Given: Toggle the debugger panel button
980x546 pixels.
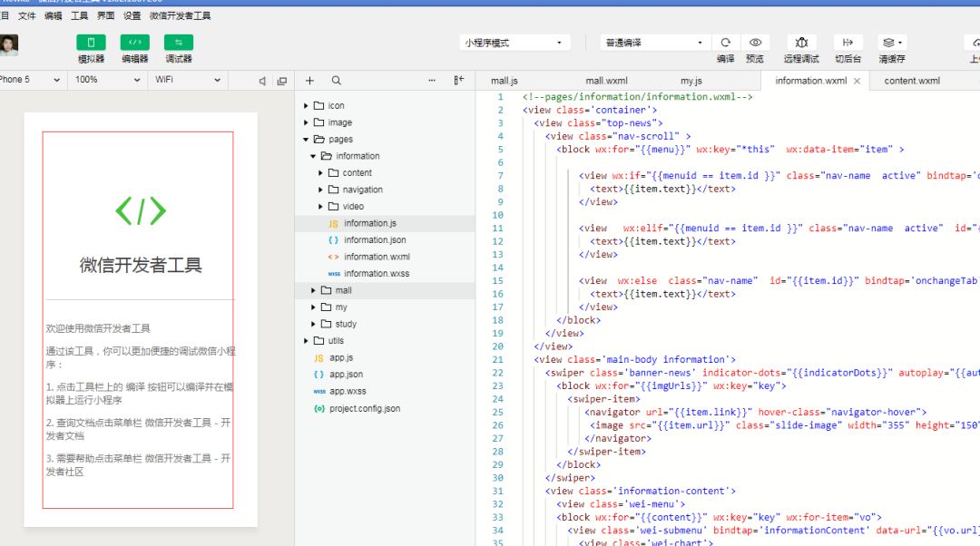Looking at the screenshot, I should coord(179,43).
